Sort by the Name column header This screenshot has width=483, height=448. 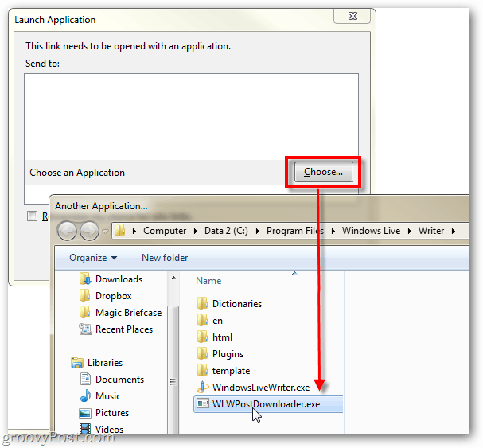click(208, 281)
